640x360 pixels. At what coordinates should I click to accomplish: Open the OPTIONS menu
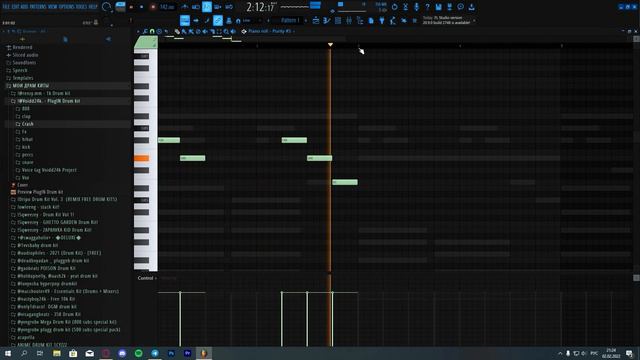click(x=68, y=7)
